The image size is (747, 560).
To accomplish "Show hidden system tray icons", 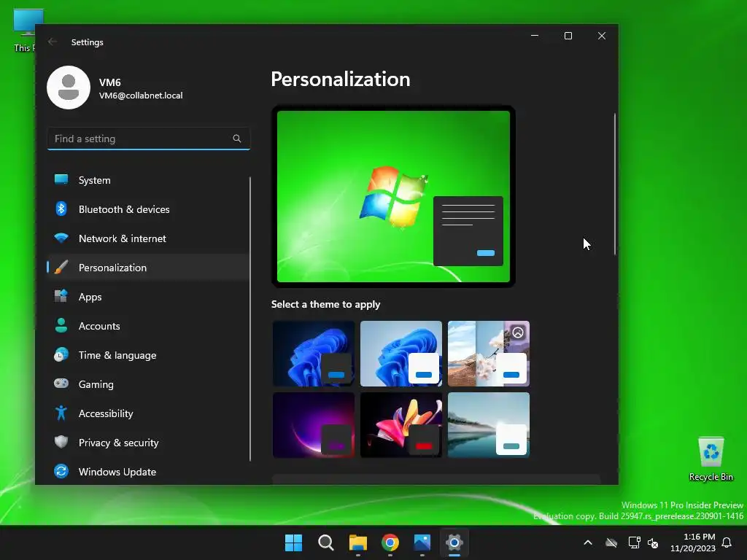I will (588, 542).
